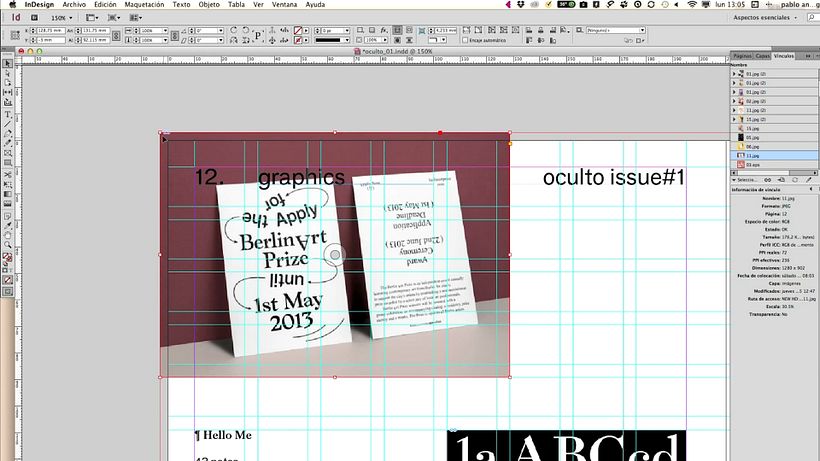Select the Rectangle Frame tool
The width and height of the screenshot is (820, 461).
8,153
